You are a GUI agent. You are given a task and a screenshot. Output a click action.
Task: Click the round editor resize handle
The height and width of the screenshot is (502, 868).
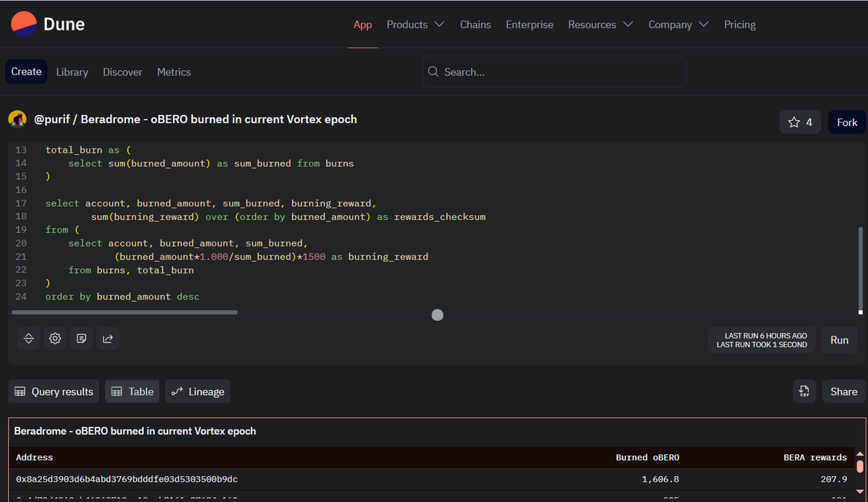(x=437, y=315)
